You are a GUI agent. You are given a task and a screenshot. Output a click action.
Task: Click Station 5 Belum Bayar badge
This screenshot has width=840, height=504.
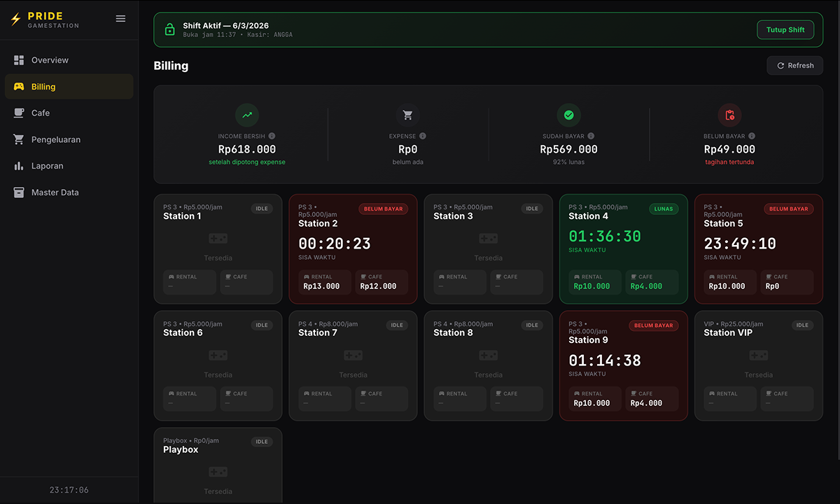click(789, 209)
